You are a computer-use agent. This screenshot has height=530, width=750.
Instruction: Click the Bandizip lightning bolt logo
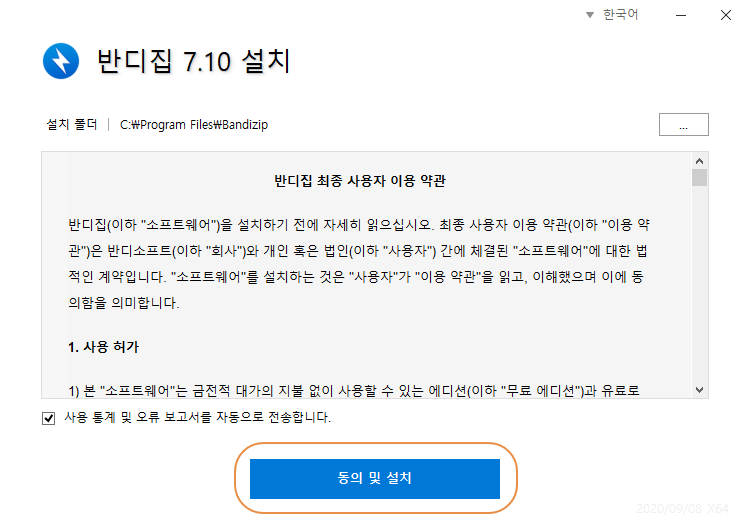61,61
